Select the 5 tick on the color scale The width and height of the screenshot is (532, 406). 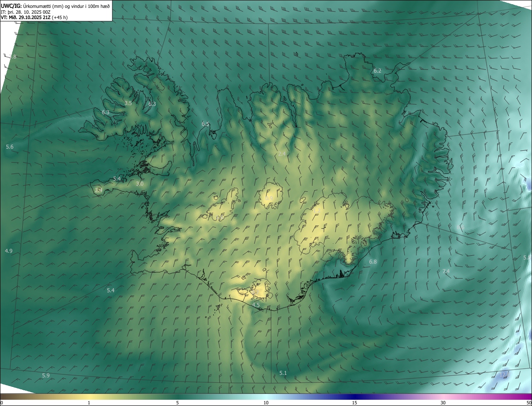coord(177,403)
